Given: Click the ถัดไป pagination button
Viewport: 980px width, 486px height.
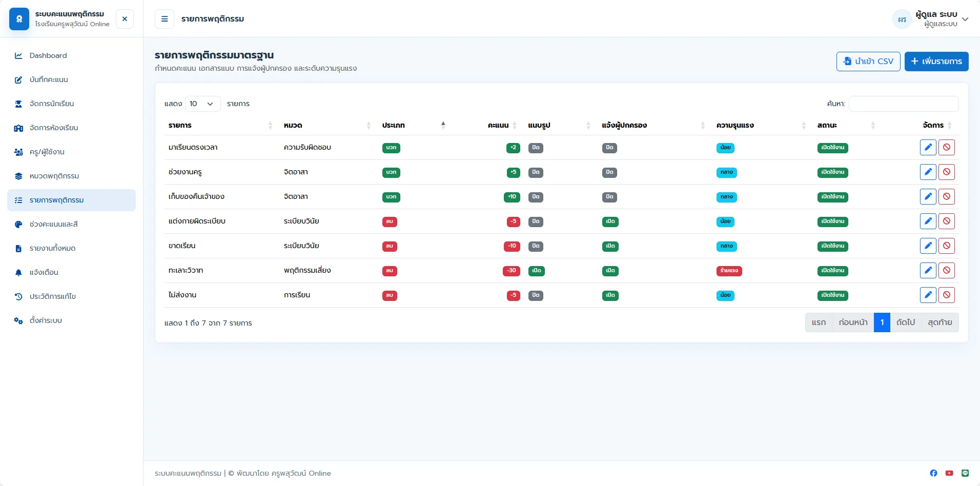Looking at the screenshot, I should [x=906, y=322].
